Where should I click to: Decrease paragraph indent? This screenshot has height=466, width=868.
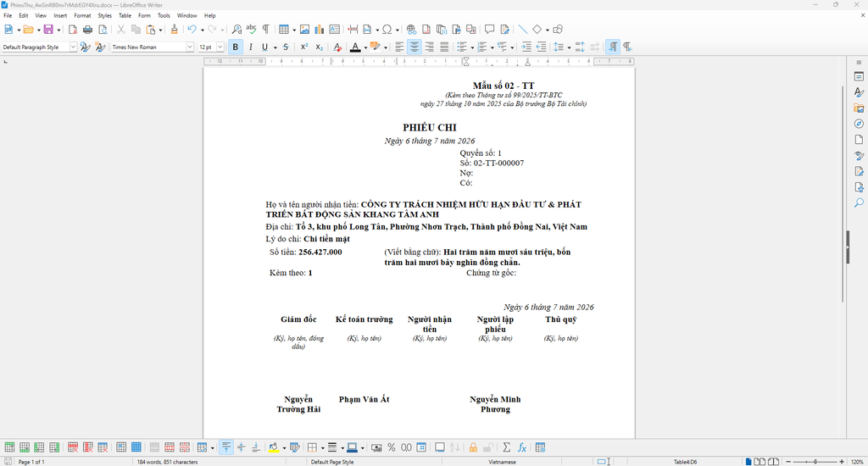542,47
